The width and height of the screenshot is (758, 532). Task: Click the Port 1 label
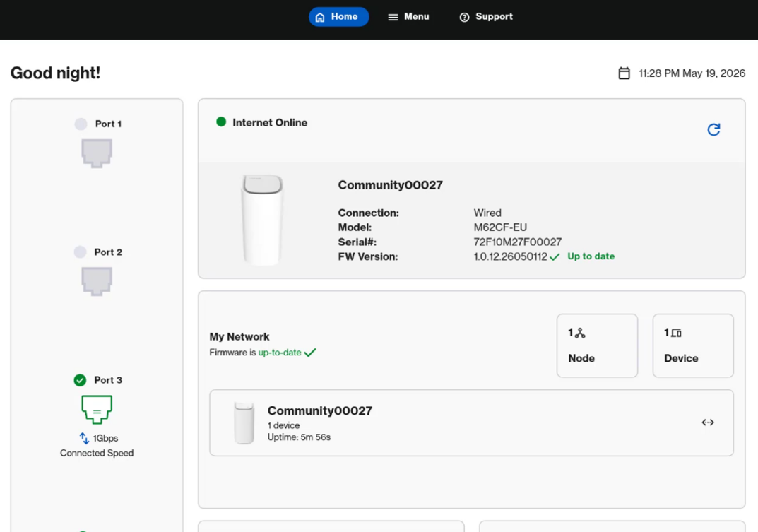[108, 124]
